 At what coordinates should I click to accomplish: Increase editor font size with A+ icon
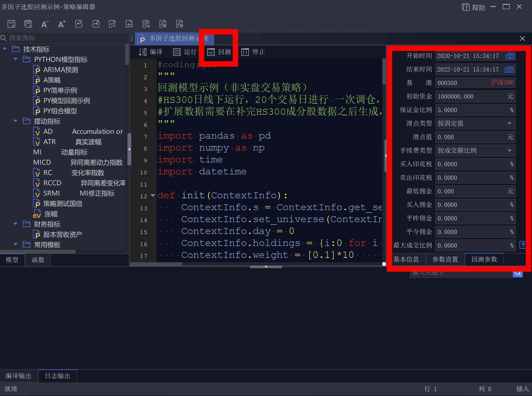pyautogui.click(x=62, y=24)
